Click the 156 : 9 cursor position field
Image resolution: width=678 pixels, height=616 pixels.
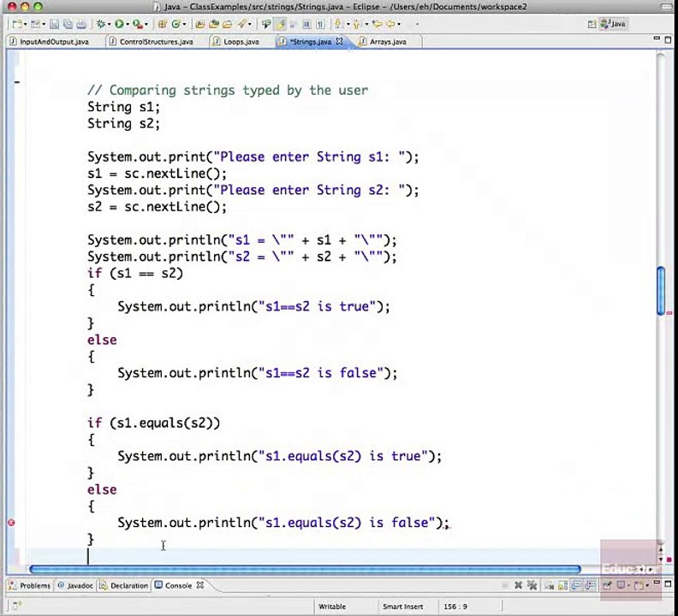pos(455,606)
